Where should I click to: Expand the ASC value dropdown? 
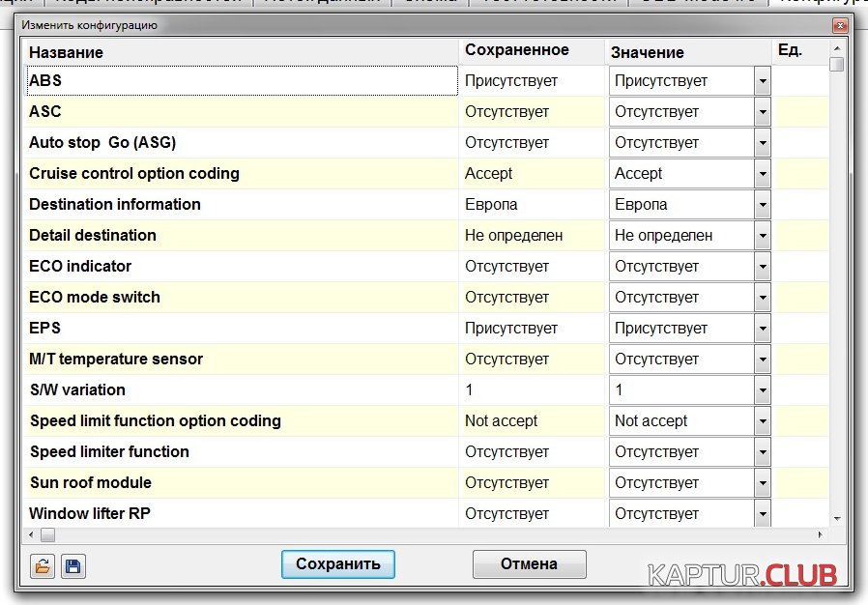(763, 112)
